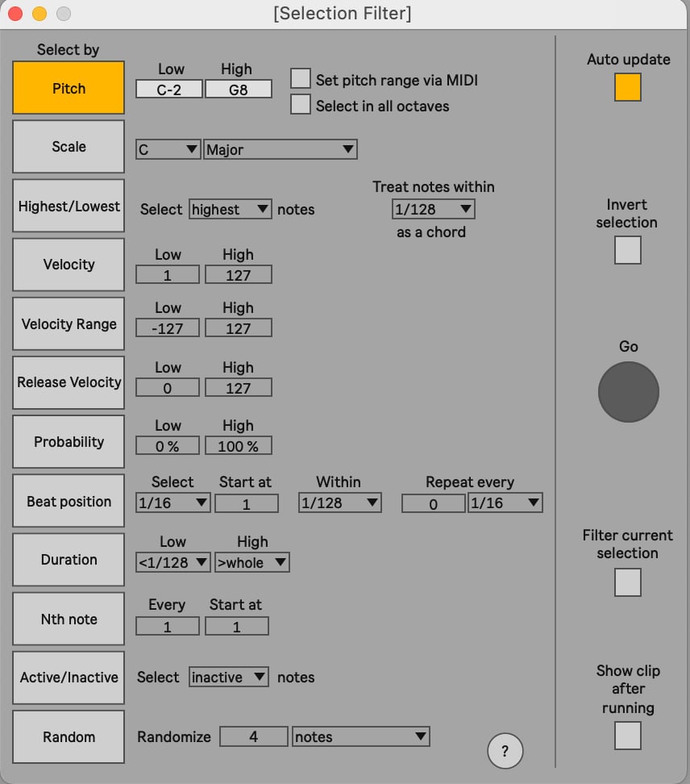Open the Treat notes within 1/128 dropdown
Image resolution: width=690 pixels, height=784 pixels.
[x=433, y=209]
